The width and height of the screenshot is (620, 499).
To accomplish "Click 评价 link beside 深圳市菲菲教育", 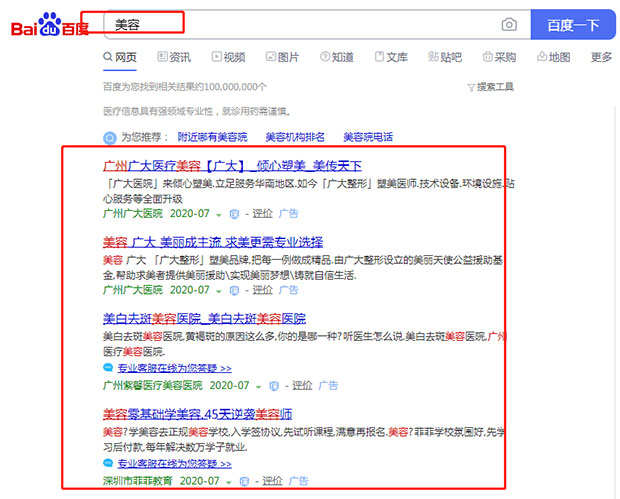I will coord(272,481).
